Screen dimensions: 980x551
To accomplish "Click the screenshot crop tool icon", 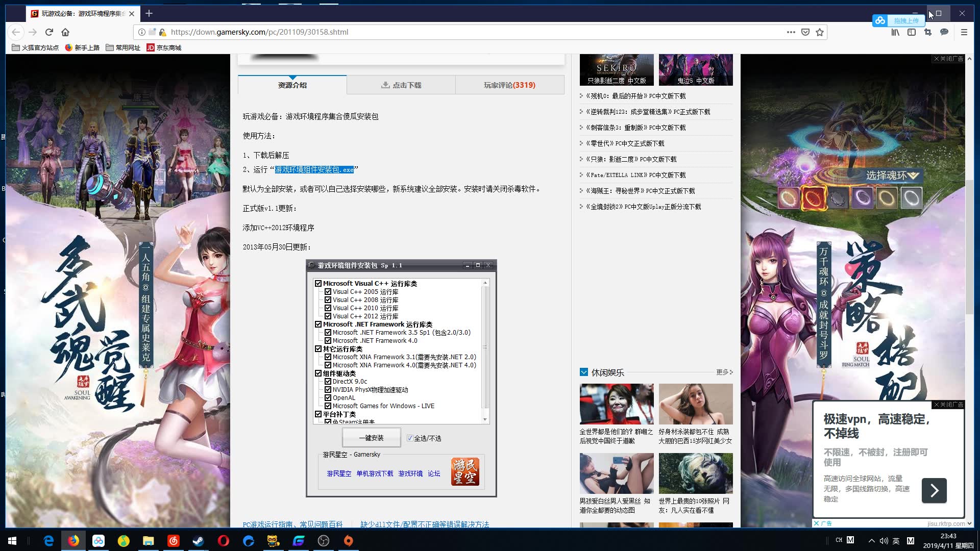I will click(928, 32).
